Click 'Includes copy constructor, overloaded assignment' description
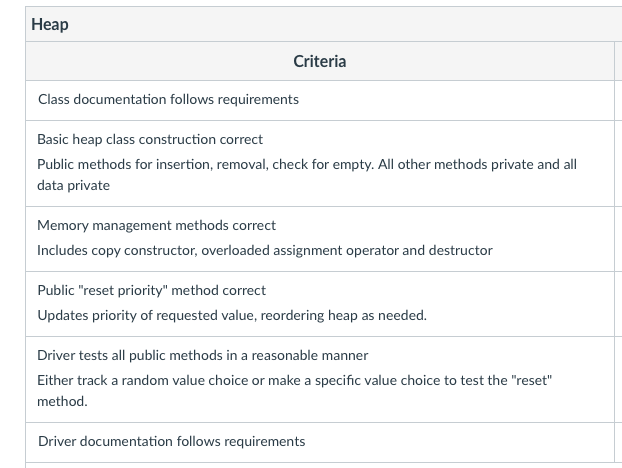This screenshot has width=622, height=468. click(265, 250)
